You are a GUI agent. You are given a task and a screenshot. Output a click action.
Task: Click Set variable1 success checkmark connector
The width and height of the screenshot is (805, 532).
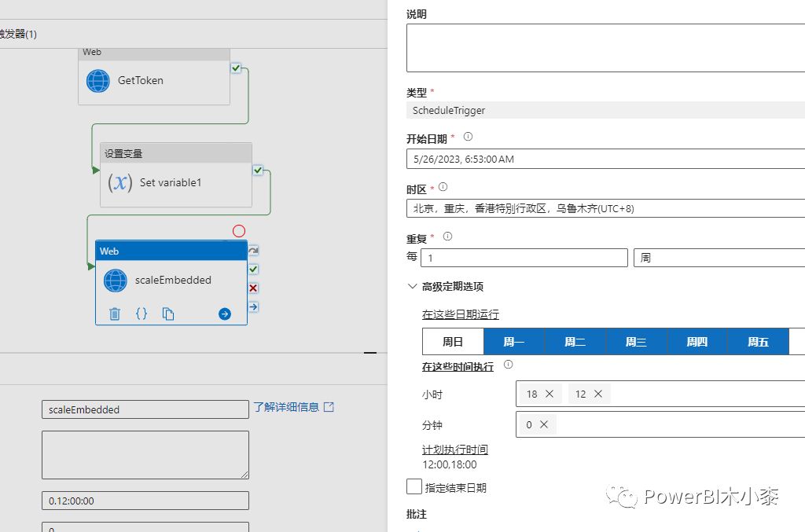258,170
